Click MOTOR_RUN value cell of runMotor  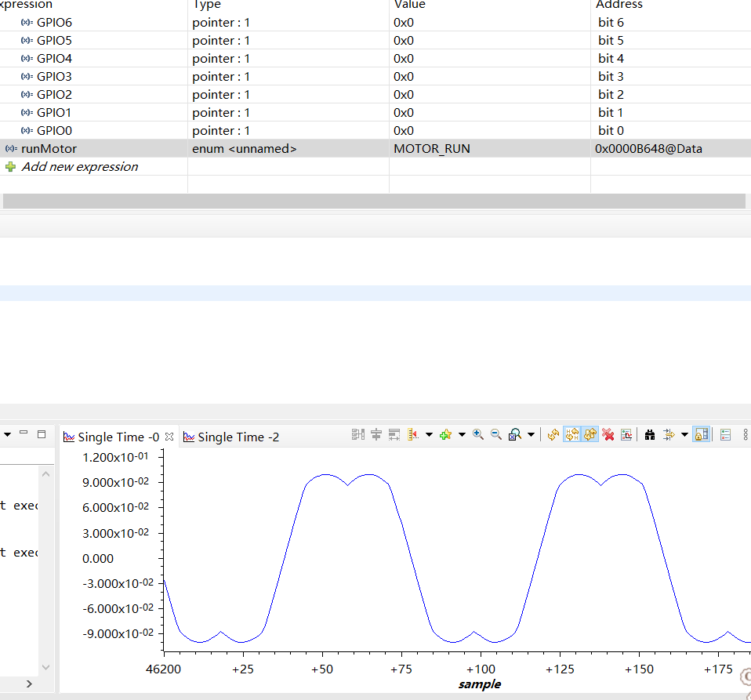pyautogui.click(x=432, y=149)
